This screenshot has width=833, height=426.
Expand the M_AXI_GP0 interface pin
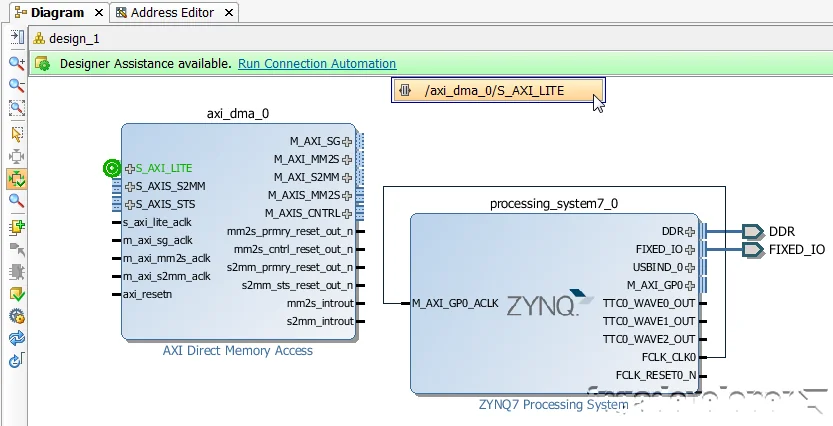tap(690, 286)
